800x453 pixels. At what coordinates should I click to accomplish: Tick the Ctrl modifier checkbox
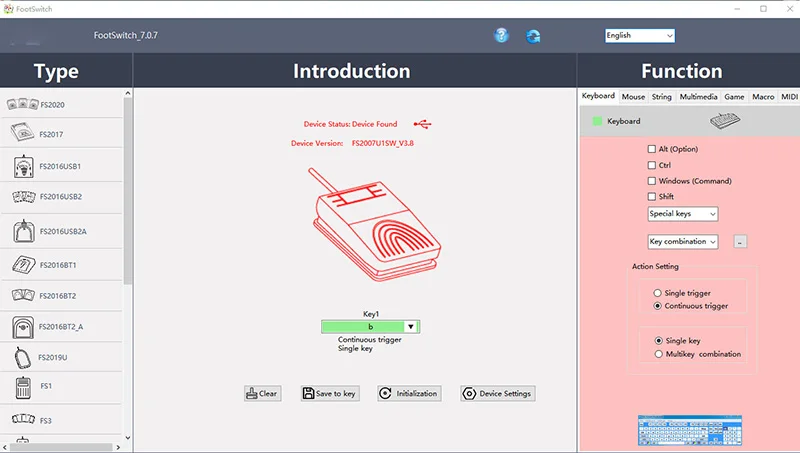click(652, 165)
